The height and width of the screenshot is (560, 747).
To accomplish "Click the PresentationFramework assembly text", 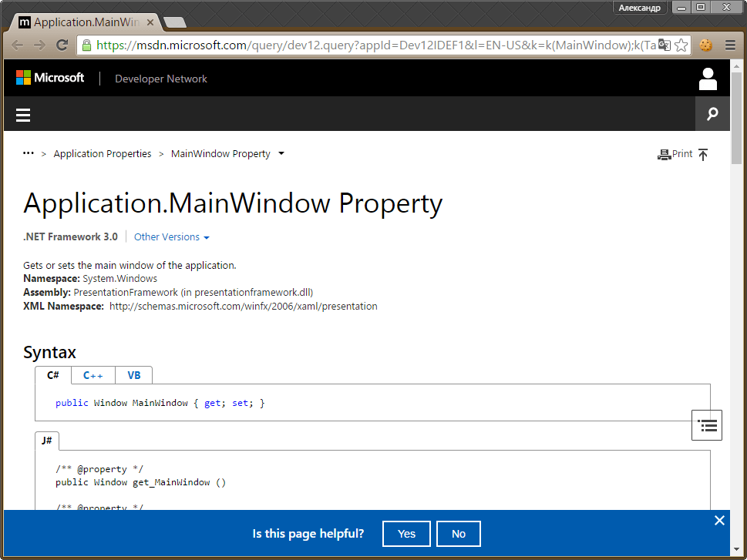I will click(193, 293).
